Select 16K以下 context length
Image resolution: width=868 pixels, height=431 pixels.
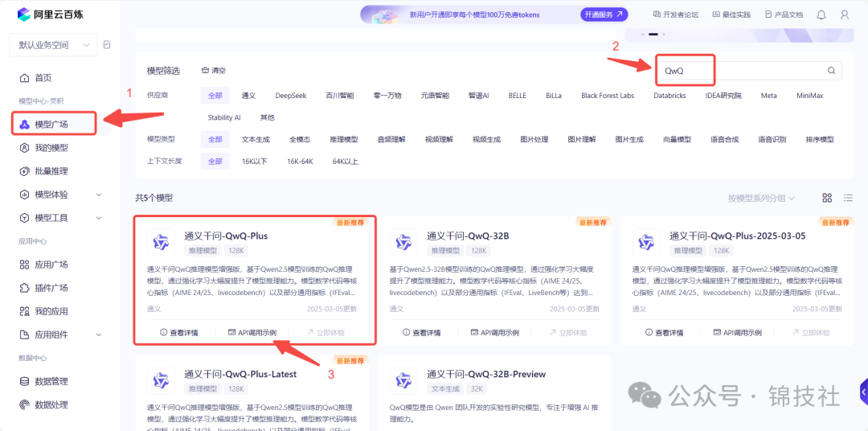click(255, 162)
